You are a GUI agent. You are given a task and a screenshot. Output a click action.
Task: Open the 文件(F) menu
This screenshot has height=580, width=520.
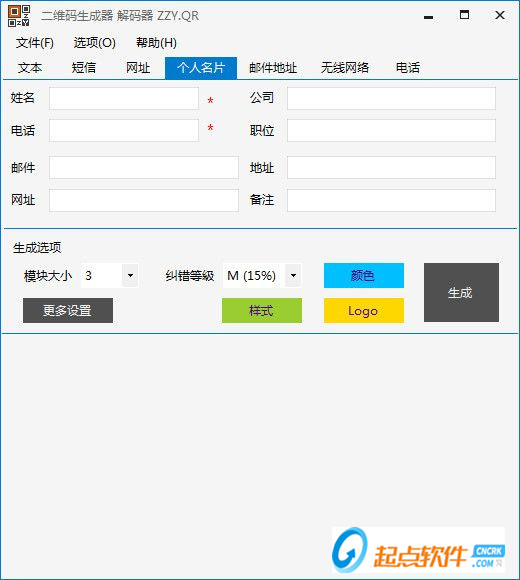coord(35,43)
